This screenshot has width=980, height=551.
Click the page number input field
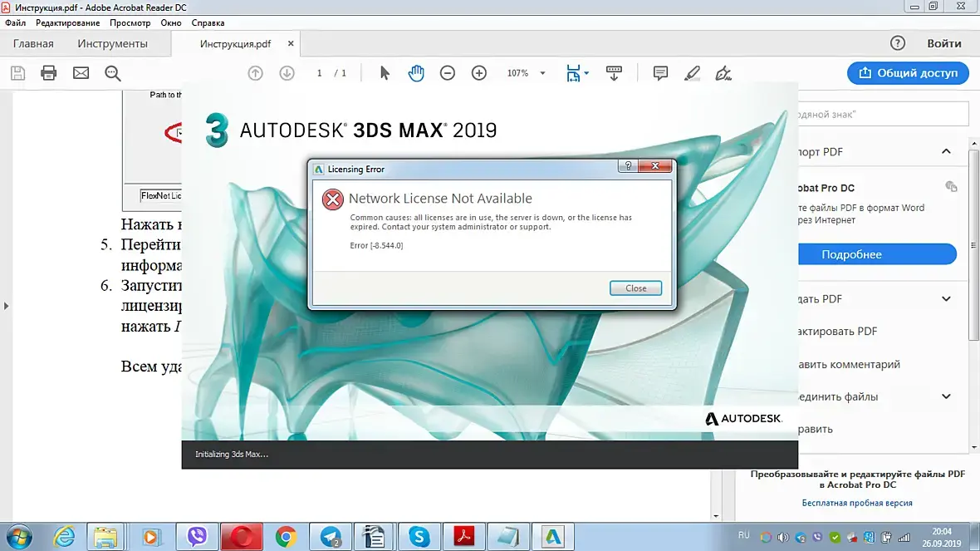coord(319,73)
